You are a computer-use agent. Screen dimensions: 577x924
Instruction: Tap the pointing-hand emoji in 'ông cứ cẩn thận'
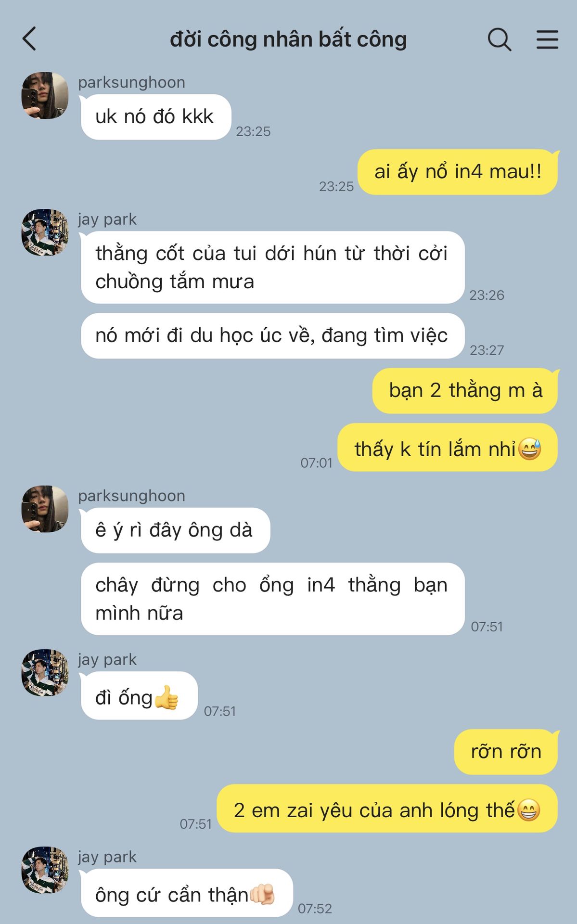tap(262, 895)
